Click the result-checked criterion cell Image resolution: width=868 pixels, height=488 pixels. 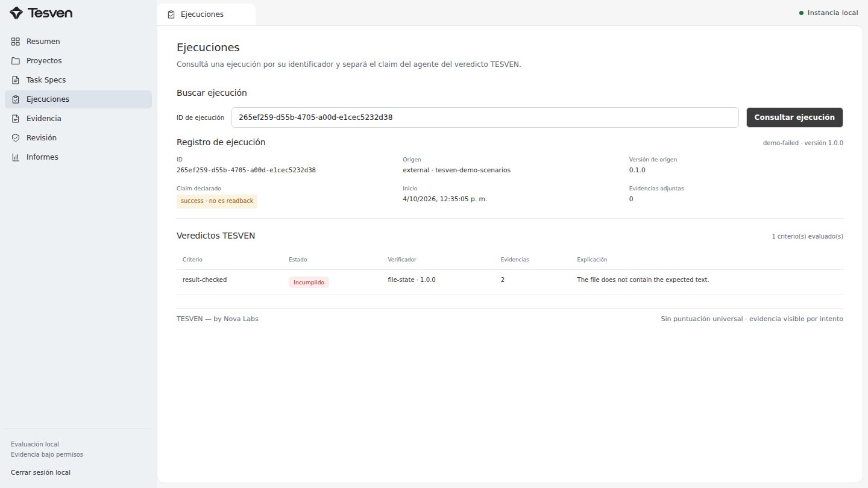[x=205, y=280]
